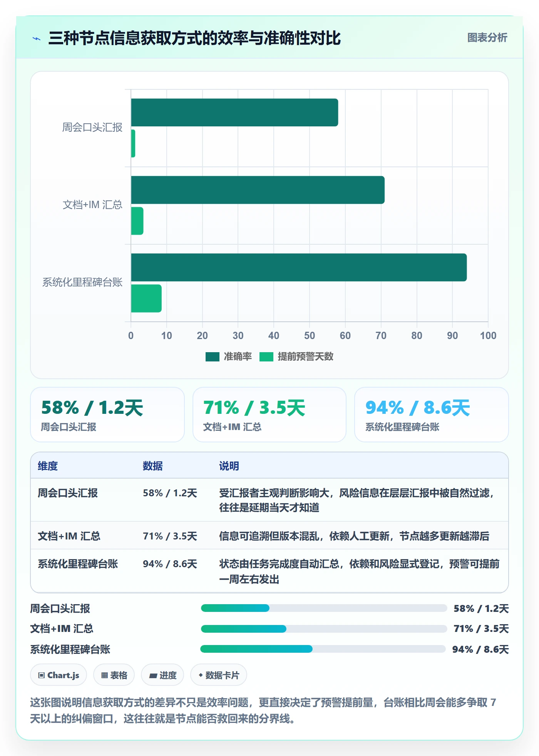This screenshot has width=539, height=756.
Task: Click the description starting 受汇报者主观判断影响大
Action: coord(357,500)
